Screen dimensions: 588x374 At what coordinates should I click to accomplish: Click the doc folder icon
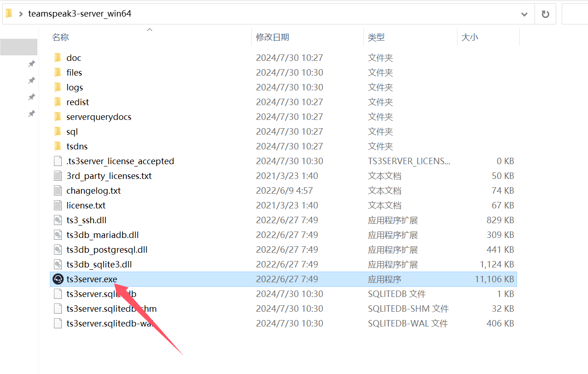pos(58,58)
